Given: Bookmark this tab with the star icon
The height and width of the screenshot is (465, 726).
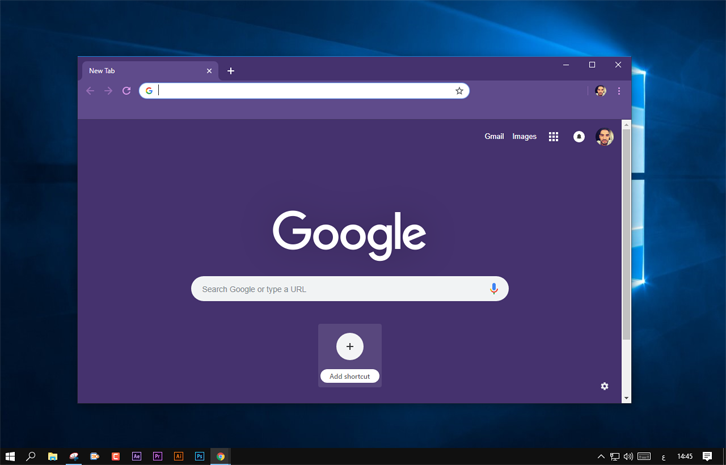Looking at the screenshot, I should (459, 91).
